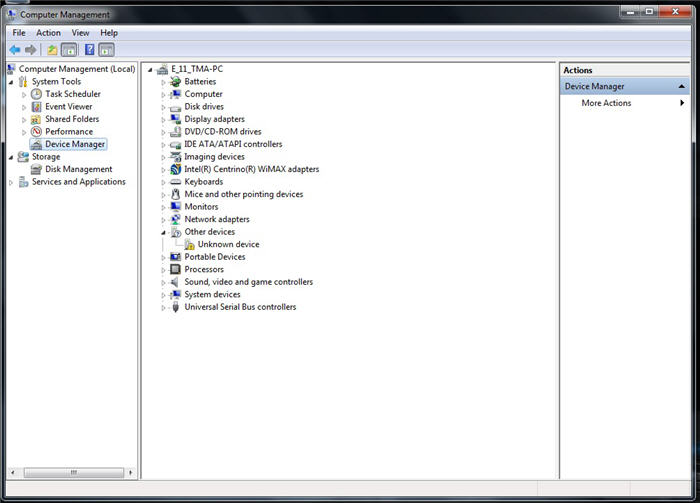Click the Network adapters icon

[176, 219]
